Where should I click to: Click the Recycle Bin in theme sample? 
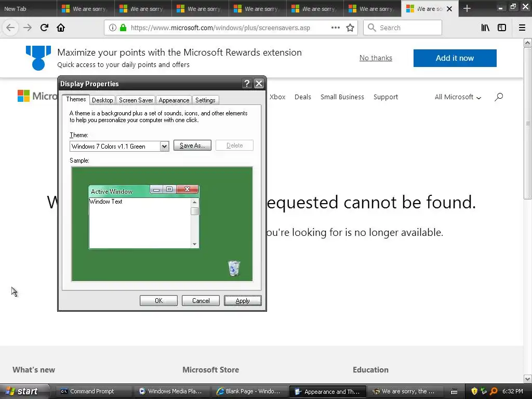234,268
